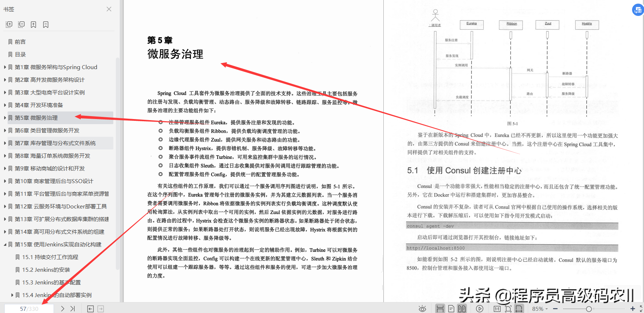Image resolution: width=644 pixels, height=313 pixels.
Task: Go to the next page arrow
Action: tap(63, 309)
